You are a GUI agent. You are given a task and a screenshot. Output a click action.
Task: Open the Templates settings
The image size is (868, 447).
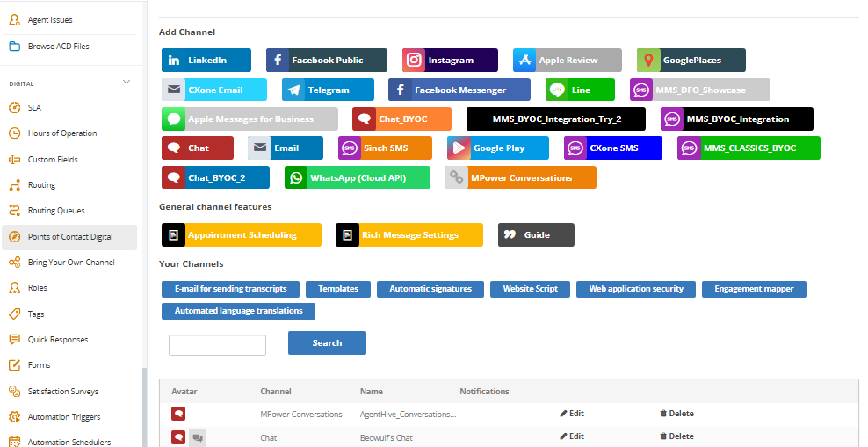338,289
